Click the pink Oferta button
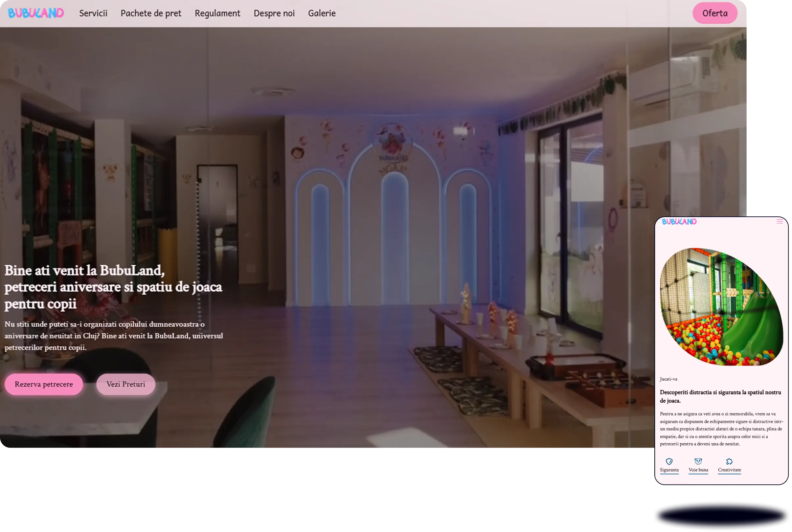This screenshot has height=532, width=792. coord(715,13)
